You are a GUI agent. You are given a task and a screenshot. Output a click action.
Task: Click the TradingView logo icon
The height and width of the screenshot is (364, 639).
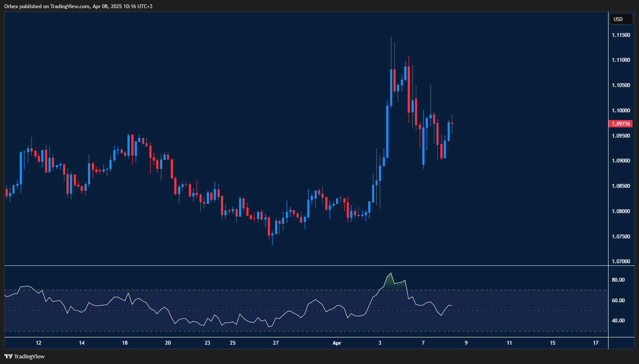point(8,356)
